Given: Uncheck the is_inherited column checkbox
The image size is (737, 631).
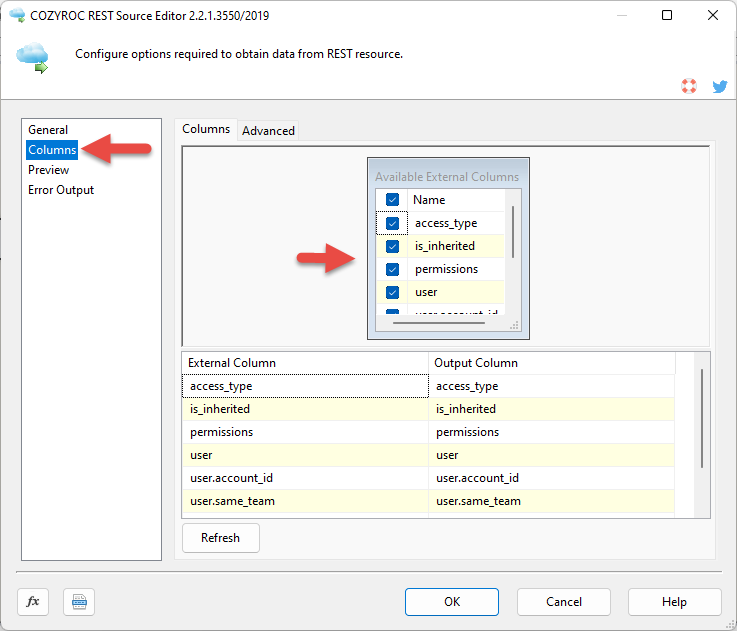Looking at the screenshot, I should pos(392,246).
